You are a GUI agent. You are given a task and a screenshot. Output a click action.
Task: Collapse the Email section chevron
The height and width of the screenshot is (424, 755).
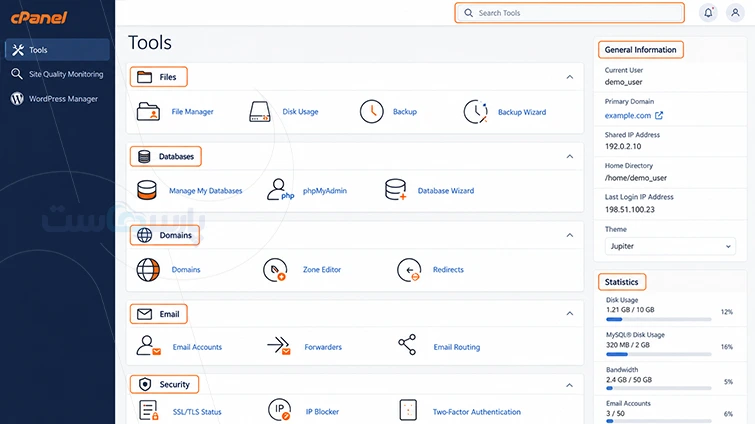[x=570, y=313]
